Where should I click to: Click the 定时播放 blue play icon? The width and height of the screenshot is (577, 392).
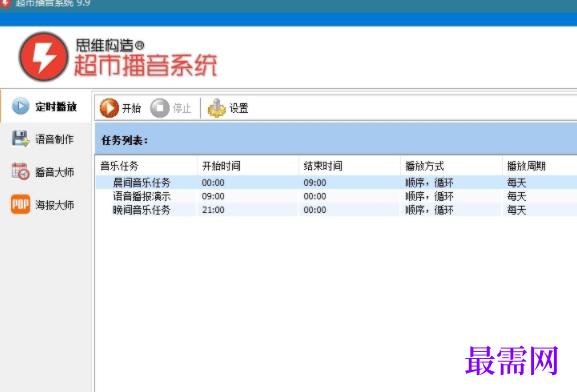21,106
